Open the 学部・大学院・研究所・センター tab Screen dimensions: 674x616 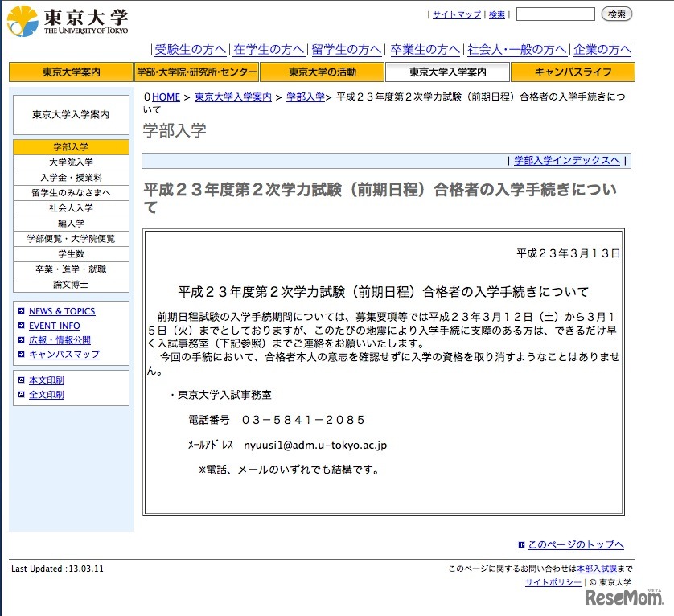click(196, 72)
